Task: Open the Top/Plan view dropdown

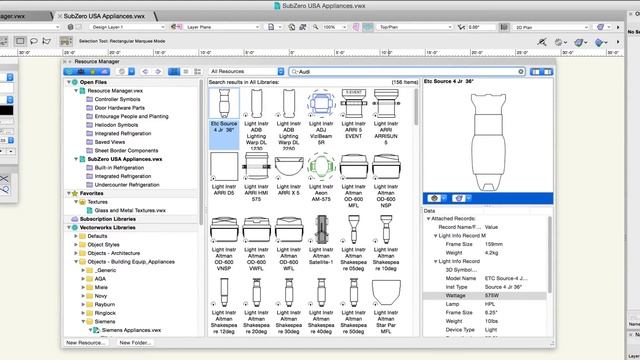Action: (415, 27)
